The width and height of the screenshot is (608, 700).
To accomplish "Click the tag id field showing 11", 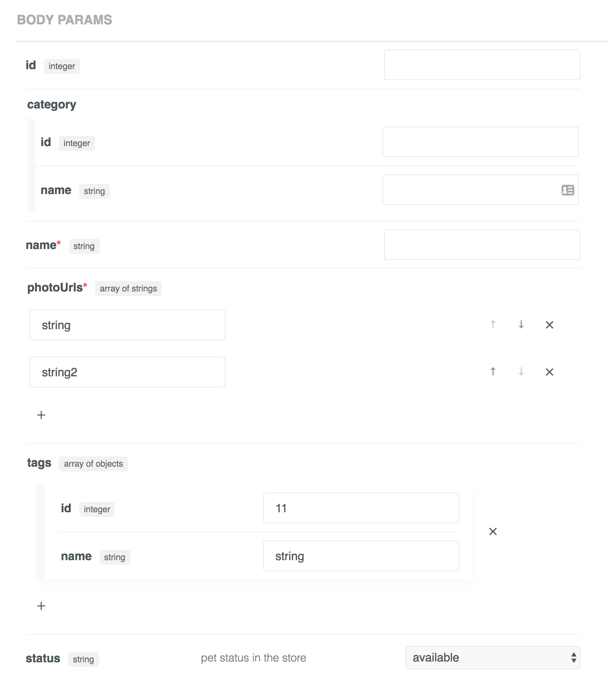I will coord(361,508).
